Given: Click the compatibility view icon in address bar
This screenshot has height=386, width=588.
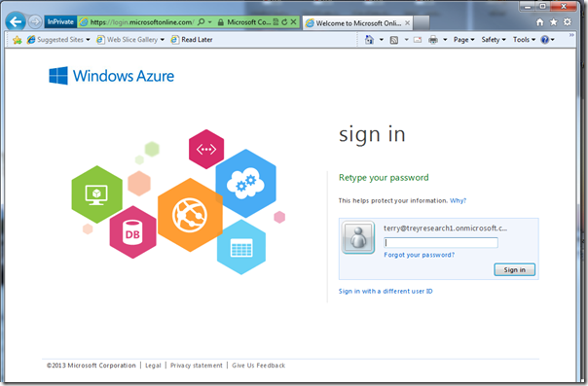Looking at the screenshot, I should point(276,22).
